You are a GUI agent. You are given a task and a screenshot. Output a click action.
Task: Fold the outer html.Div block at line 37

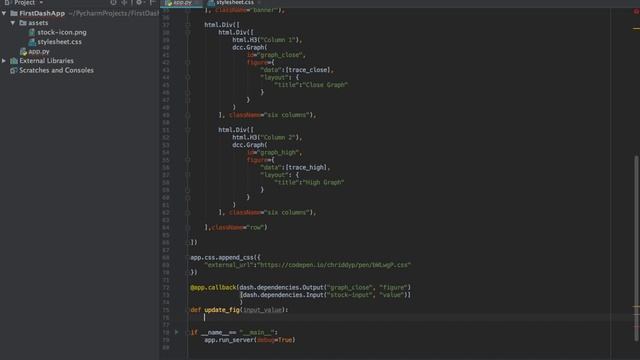(x=188, y=25)
